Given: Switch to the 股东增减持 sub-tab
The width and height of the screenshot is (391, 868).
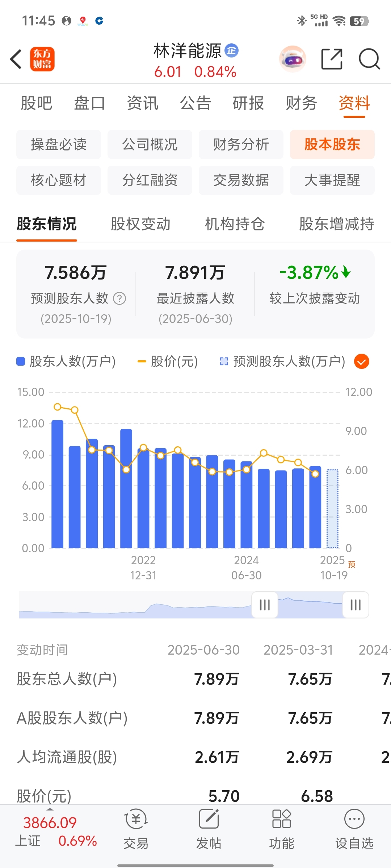Looking at the screenshot, I should click(x=337, y=224).
